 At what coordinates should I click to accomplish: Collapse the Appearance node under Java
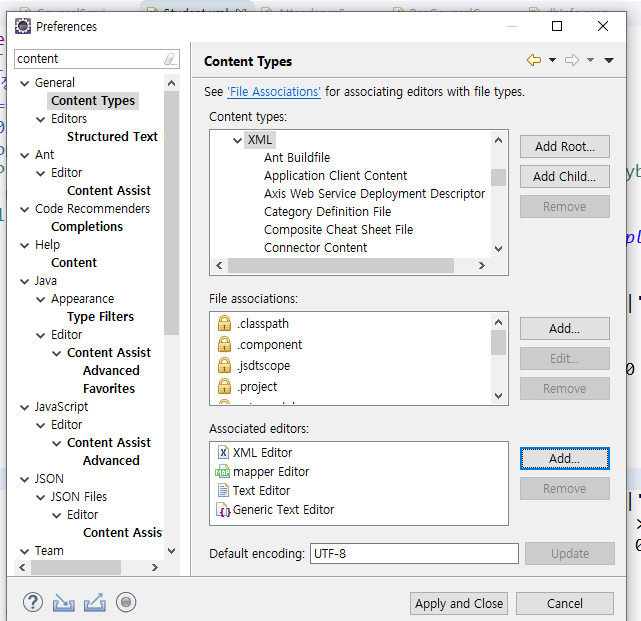(x=40, y=299)
